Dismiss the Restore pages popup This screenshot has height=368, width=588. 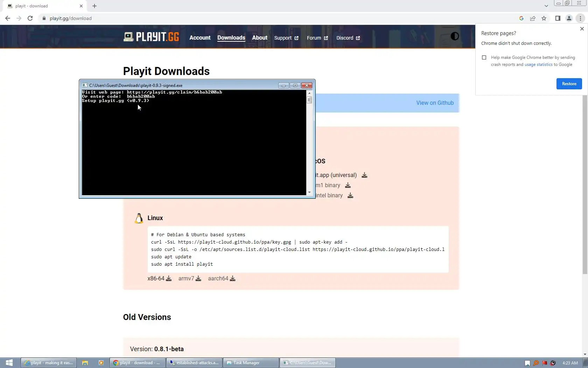[582, 29]
